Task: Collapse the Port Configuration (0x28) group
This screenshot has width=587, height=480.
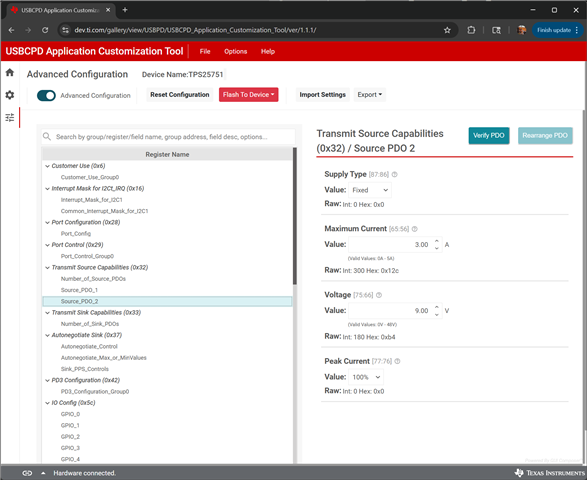Action: (47, 222)
